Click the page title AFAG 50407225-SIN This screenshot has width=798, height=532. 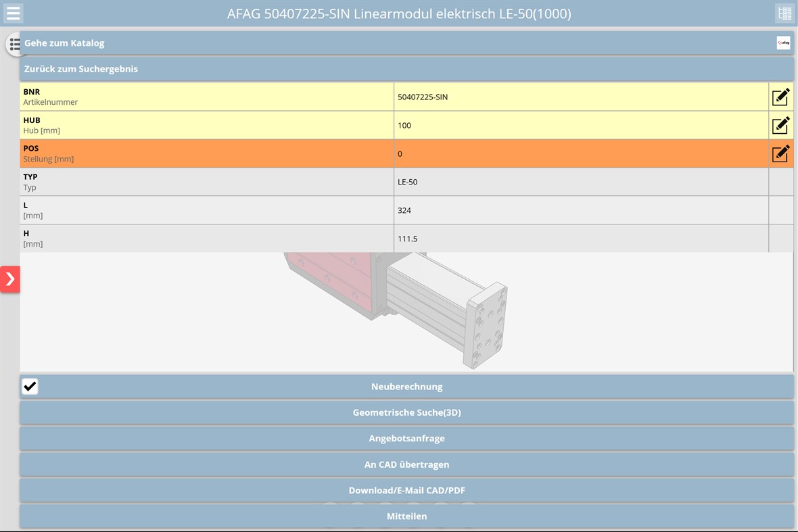(399, 14)
